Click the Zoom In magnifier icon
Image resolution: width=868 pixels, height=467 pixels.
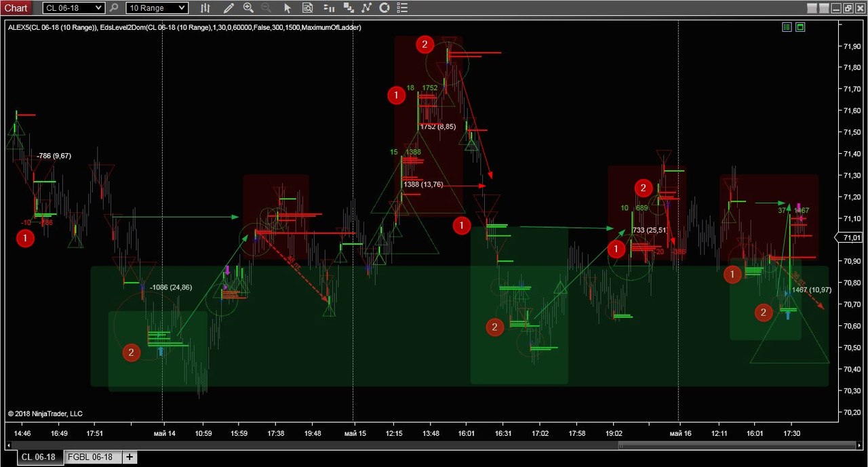pos(248,8)
